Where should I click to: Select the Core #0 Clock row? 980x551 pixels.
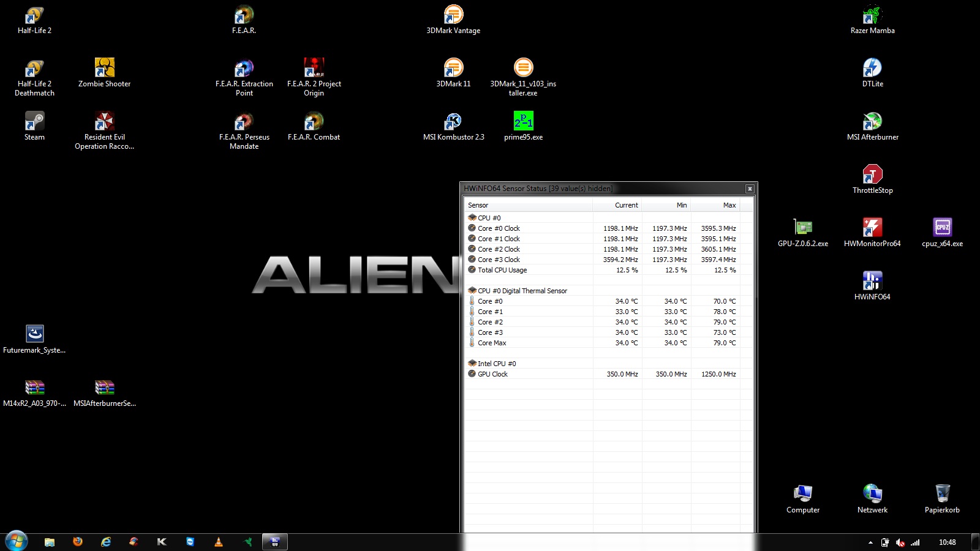(x=608, y=228)
